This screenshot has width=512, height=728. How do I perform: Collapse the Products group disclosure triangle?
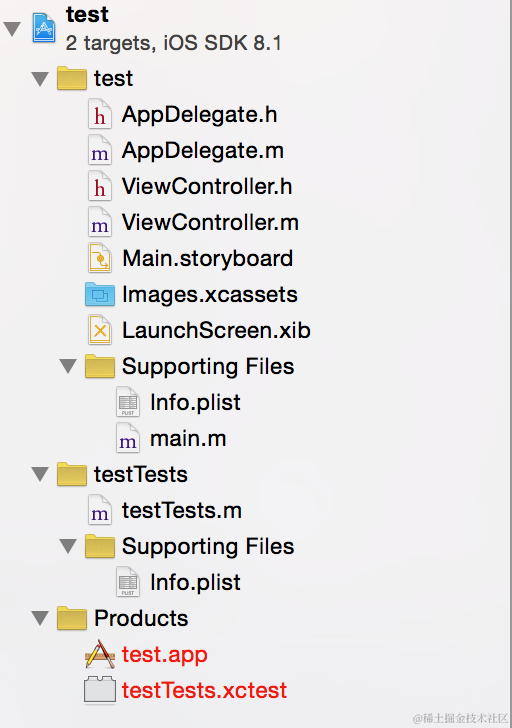click(x=40, y=618)
